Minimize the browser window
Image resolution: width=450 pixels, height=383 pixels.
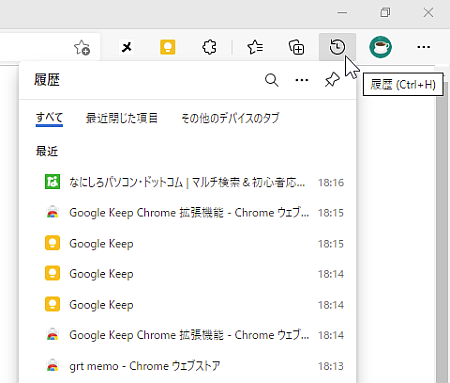[x=342, y=13]
